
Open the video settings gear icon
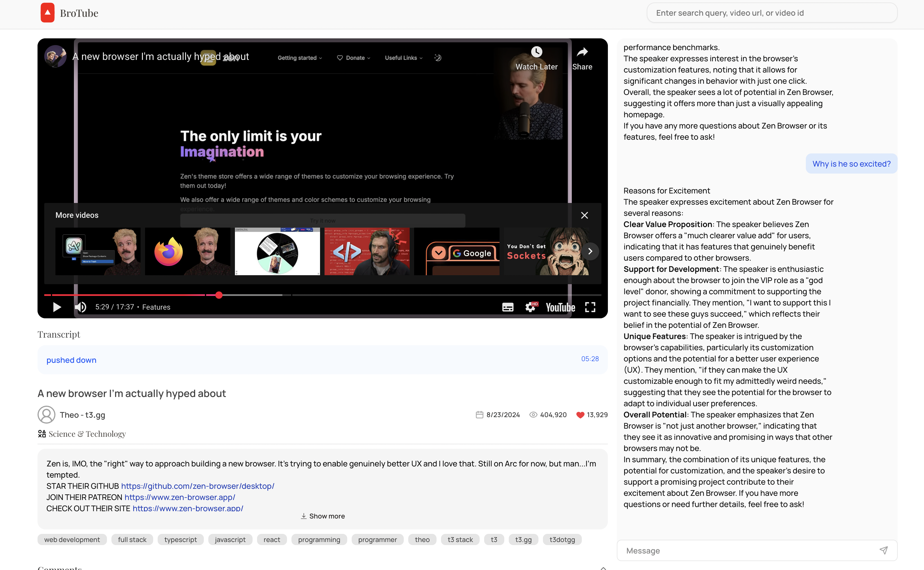(x=530, y=307)
